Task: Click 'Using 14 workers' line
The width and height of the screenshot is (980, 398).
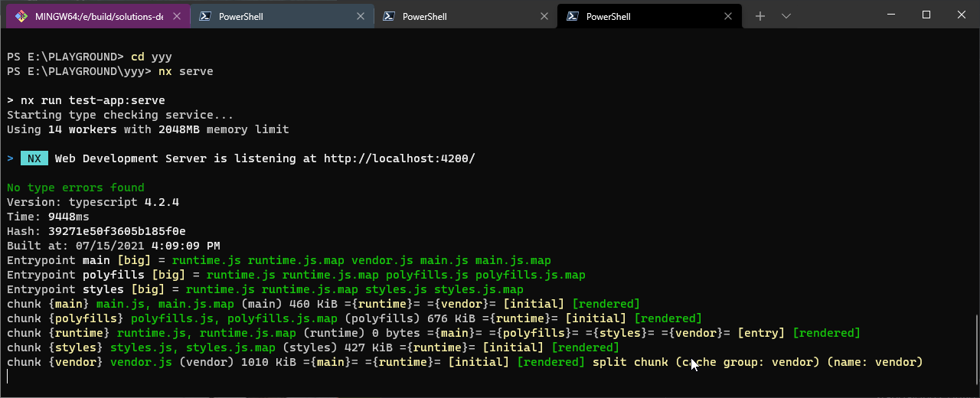Action: [148, 129]
